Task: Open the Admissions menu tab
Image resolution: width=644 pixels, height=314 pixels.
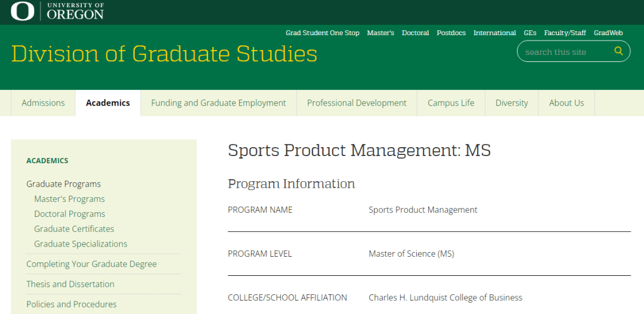Action: point(43,103)
